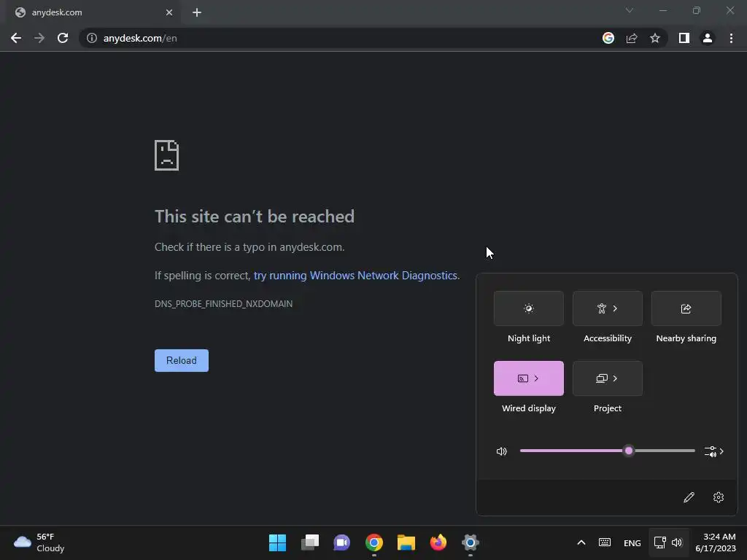The width and height of the screenshot is (747, 560).
Task: Open Task View on taskbar
Action: 309,542
